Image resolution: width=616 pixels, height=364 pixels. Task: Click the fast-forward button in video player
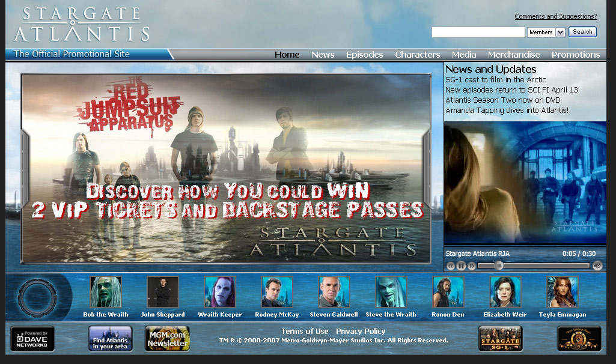[x=471, y=265]
